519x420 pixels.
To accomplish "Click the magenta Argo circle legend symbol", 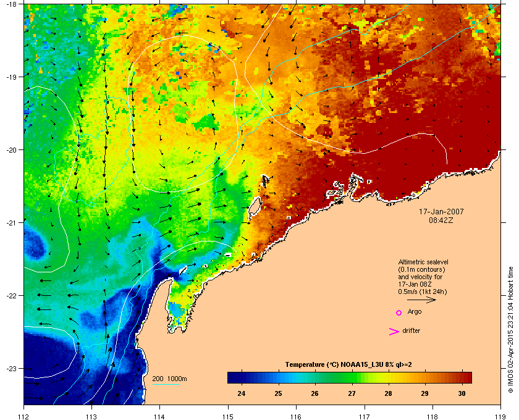I will [x=399, y=313].
